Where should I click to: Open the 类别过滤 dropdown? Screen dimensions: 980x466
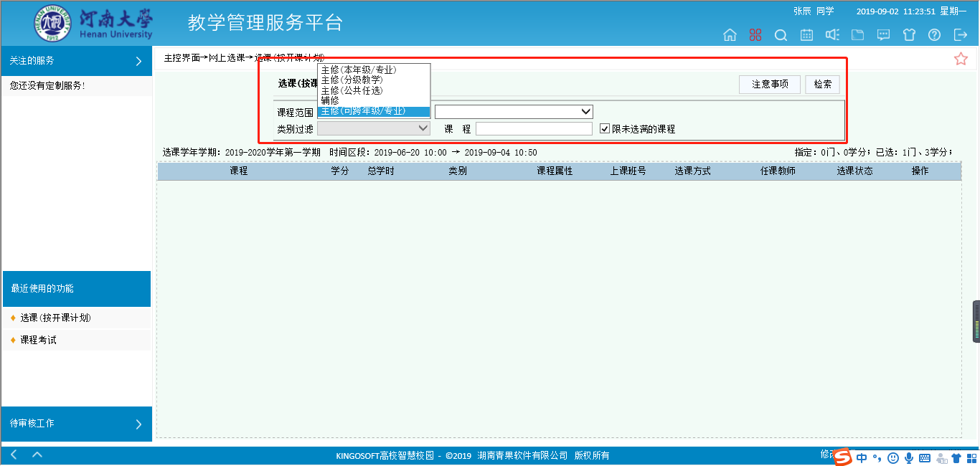373,128
